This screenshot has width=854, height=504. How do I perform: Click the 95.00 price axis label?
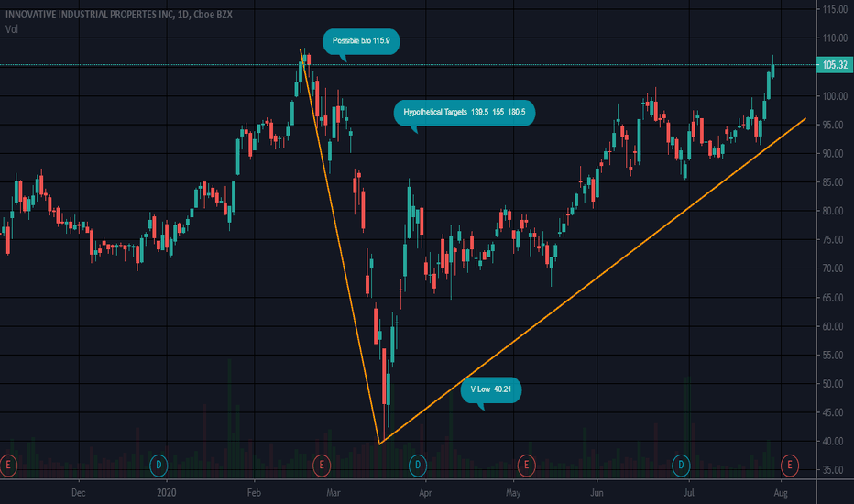point(835,125)
